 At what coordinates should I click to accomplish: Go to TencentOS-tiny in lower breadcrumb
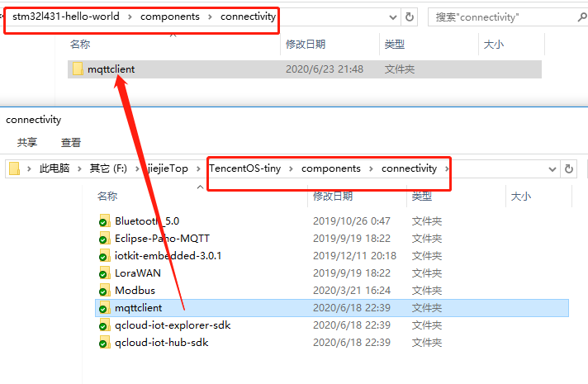click(x=245, y=168)
